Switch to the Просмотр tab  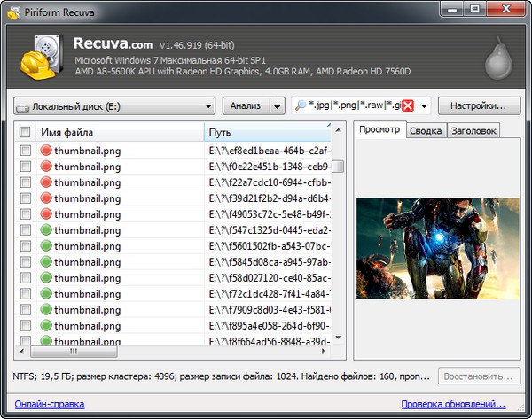point(379,130)
